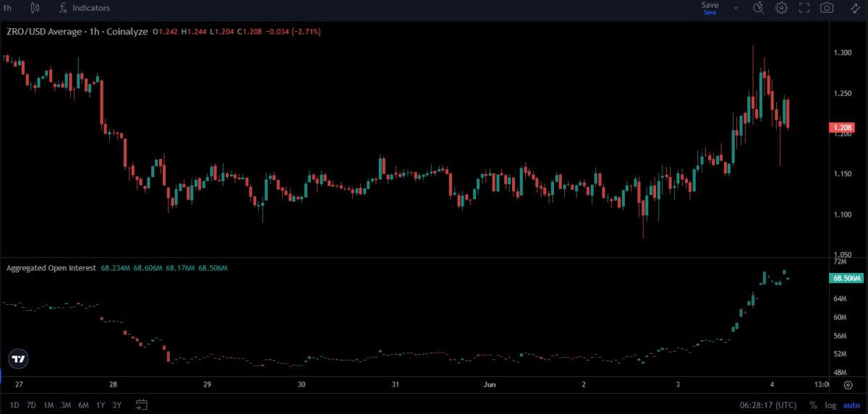This screenshot has height=414, width=868.
Task: Click the open interest value label 68.506M
Action: click(x=846, y=278)
